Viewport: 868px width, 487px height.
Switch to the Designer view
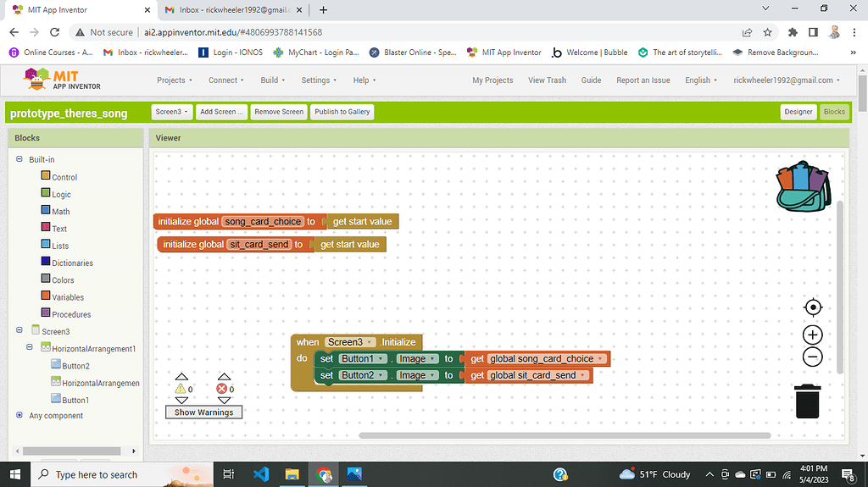[798, 112]
